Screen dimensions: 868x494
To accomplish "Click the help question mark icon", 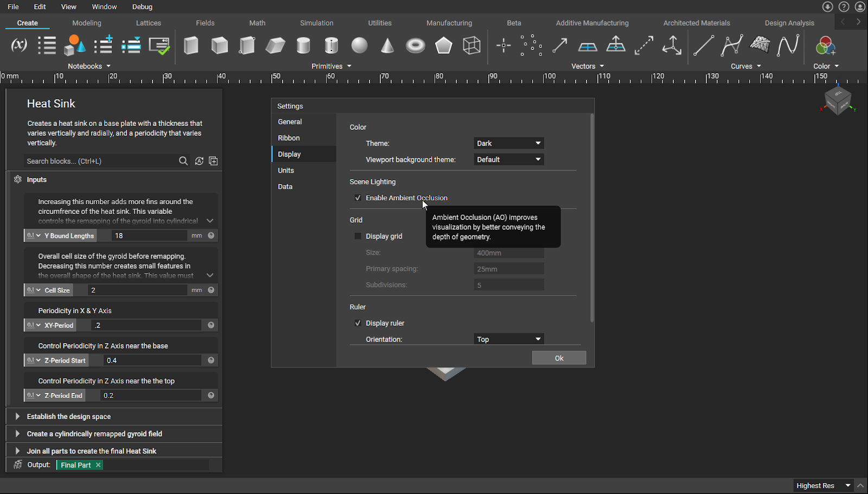I will (x=844, y=7).
